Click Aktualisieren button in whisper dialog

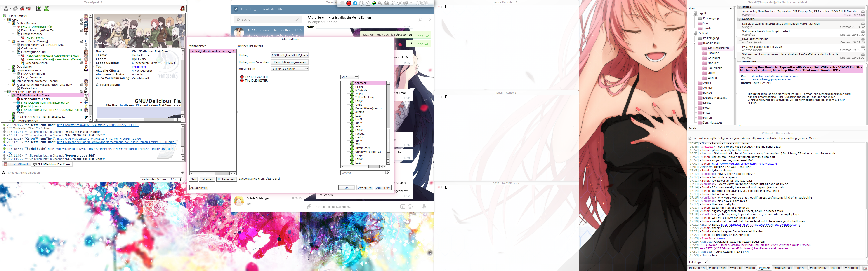coord(198,188)
